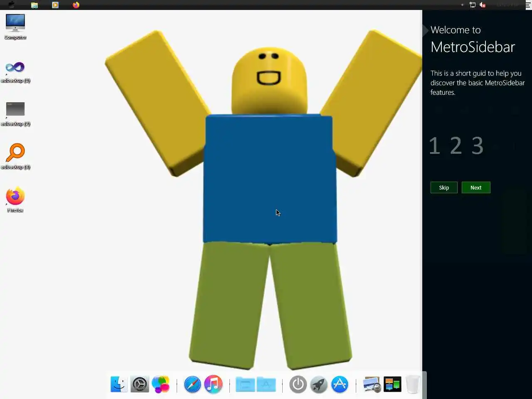This screenshot has width=532, height=399.
Task: Select step 3 in MetroSidebar guide
Action: 478,146
